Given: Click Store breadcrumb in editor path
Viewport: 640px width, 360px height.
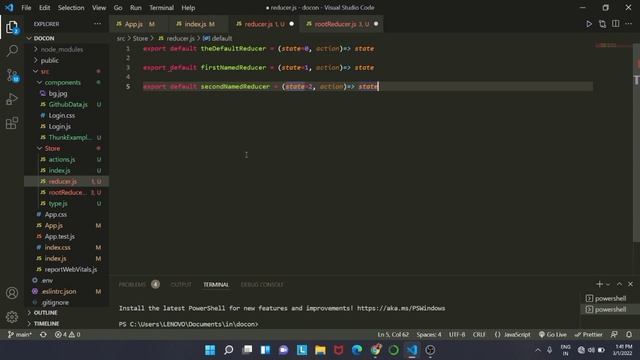Looking at the screenshot, I should tap(140, 38).
